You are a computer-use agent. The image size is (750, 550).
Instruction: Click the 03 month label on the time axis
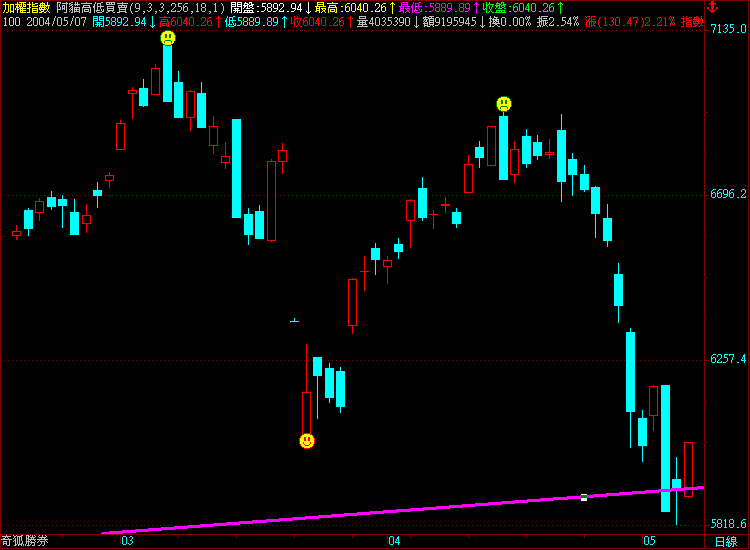pyautogui.click(x=127, y=541)
